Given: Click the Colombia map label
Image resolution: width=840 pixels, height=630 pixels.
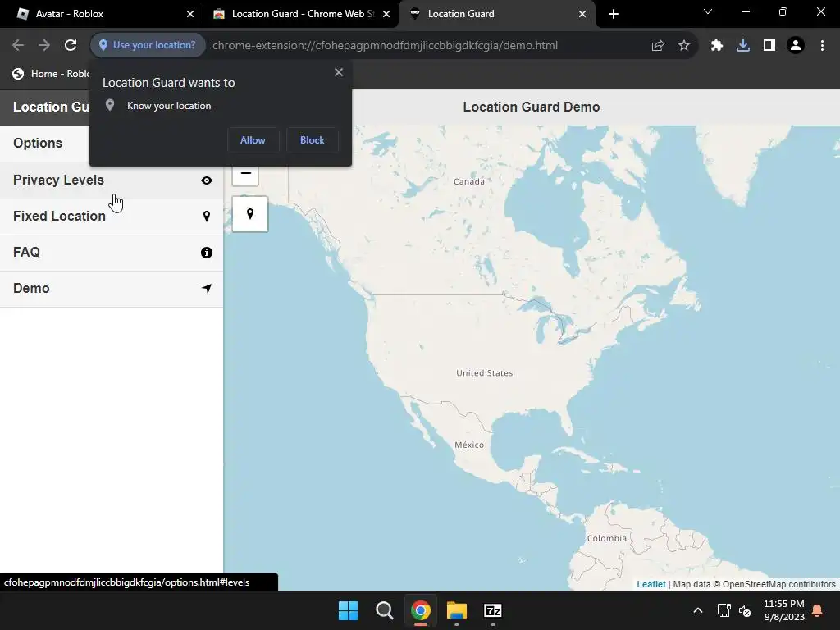Looking at the screenshot, I should pos(606,538).
